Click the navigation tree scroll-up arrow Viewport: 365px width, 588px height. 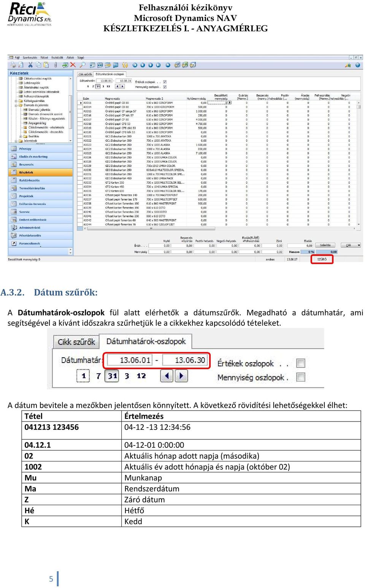[x=70, y=79]
